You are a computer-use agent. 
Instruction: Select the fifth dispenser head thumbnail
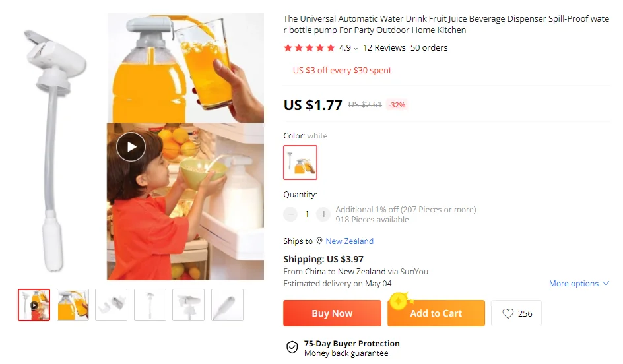(189, 305)
